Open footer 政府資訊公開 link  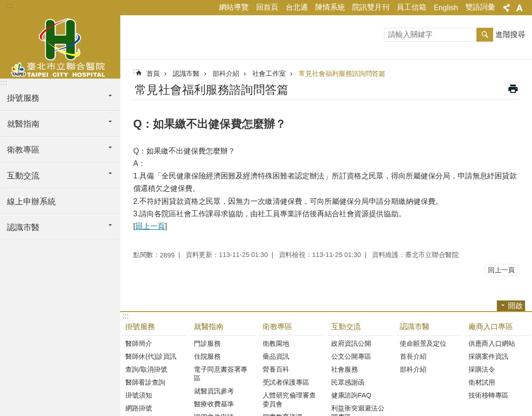tap(351, 344)
